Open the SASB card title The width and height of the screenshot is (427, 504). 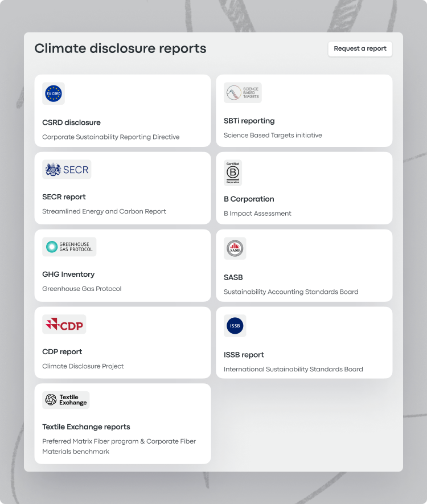233,277
